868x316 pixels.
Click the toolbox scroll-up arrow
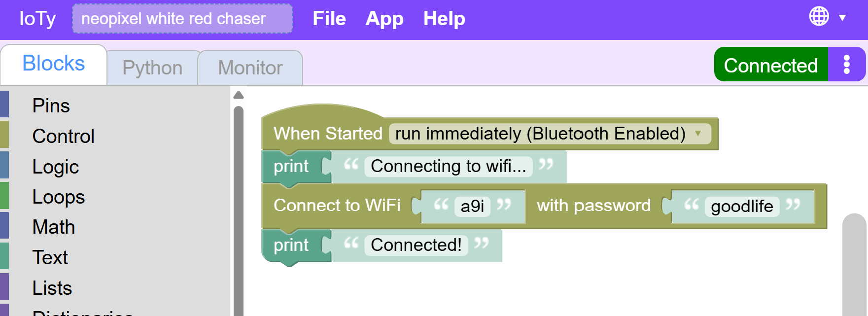pos(239,95)
